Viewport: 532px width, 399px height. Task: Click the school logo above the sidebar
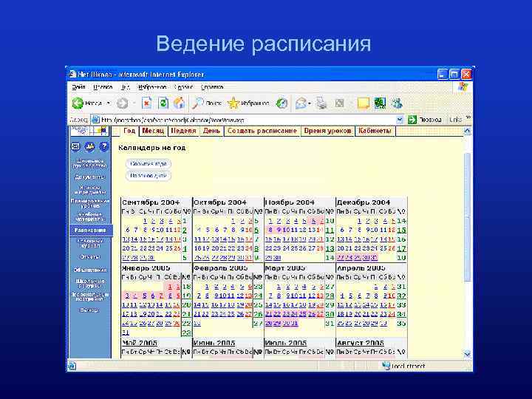click(x=90, y=131)
